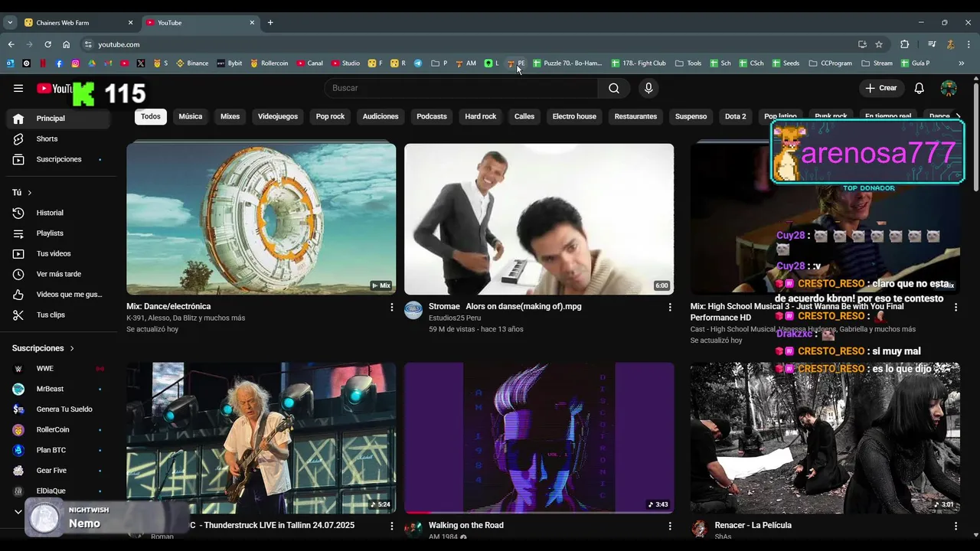Open Ver más tarde list

(x=60, y=274)
